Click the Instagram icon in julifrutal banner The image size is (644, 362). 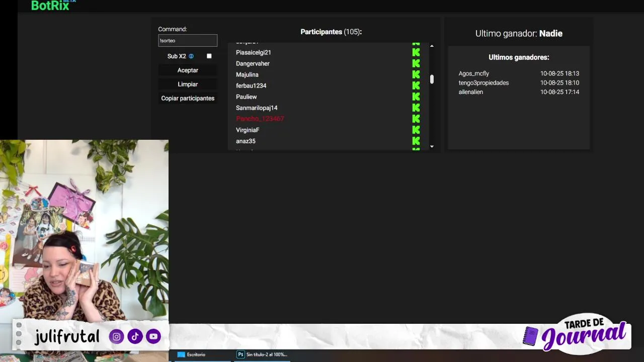point(116,336)
